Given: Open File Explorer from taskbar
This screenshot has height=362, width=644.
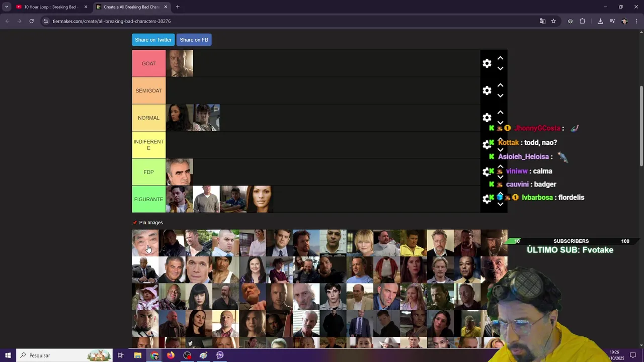Looking at the screenshot, I should point(138,355).
